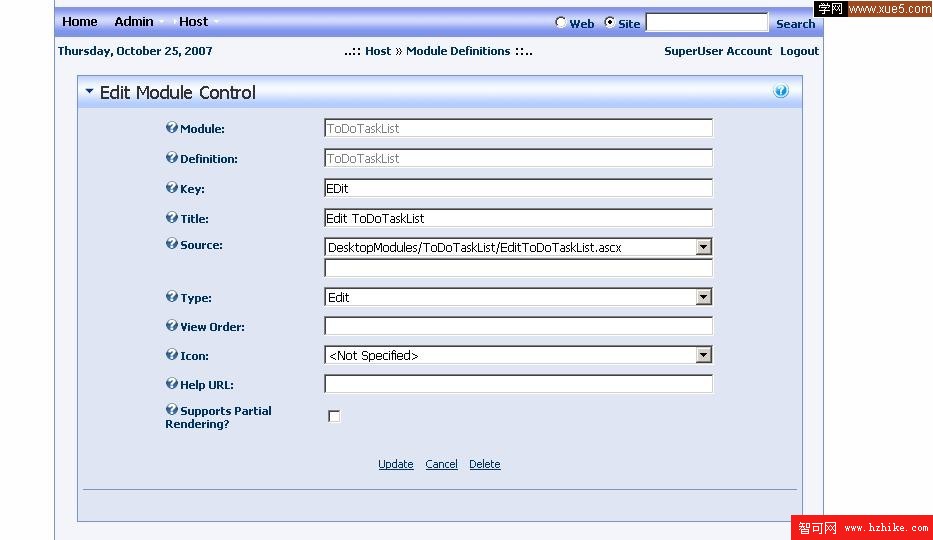Click the help icon next to Icon label
933x540 pixels.
(x=171, y=354)
